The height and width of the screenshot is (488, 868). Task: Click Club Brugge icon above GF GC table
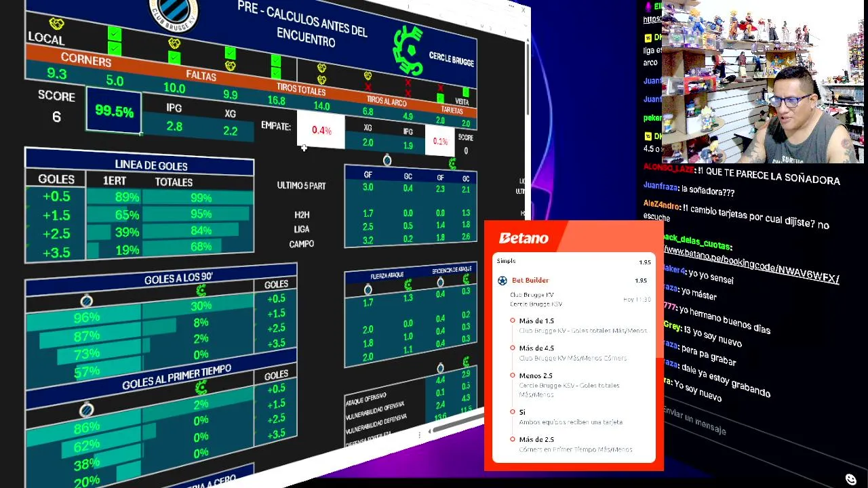click(x=387, y=160)
